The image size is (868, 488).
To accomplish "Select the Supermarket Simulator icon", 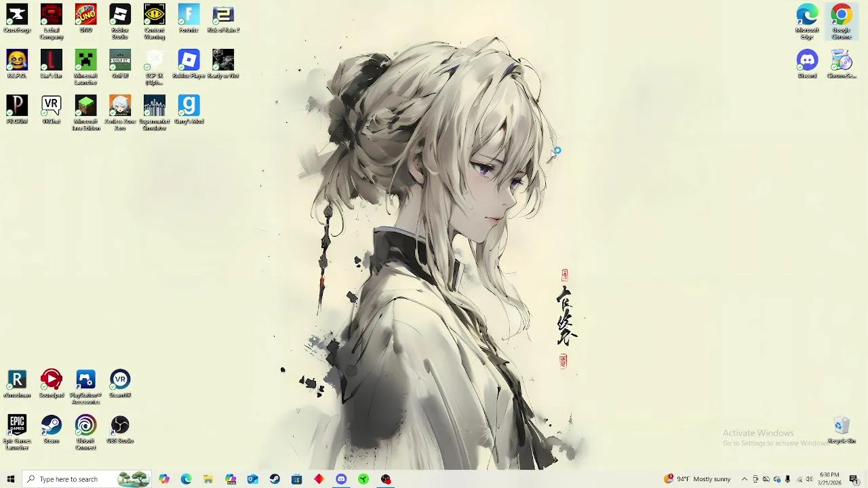I will pos(155,113).
